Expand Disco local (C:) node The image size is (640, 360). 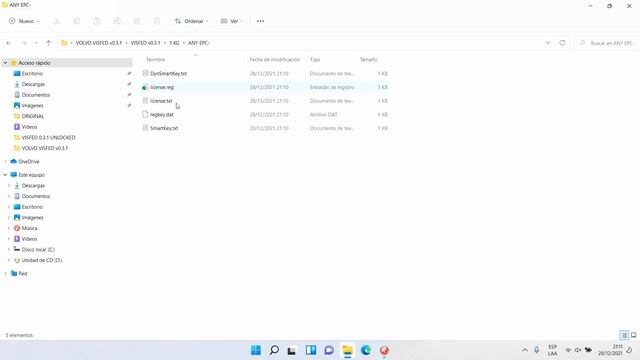tap(9, 249)
